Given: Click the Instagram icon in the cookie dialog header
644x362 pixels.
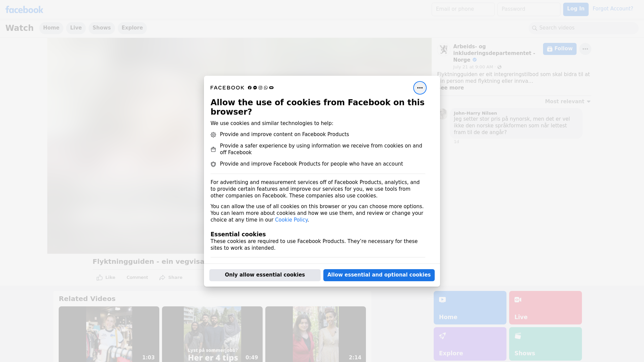Looking at the screenshot, I should coord(260,88).
